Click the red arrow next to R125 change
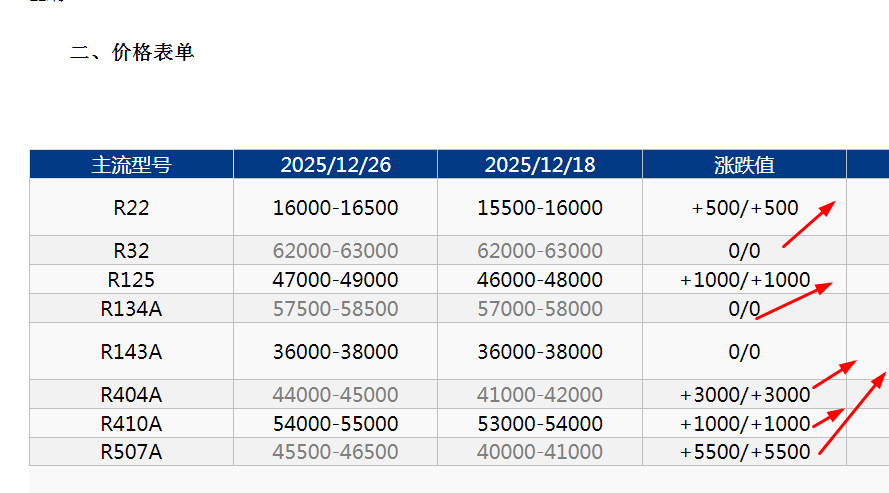 (x=794, y=301)
